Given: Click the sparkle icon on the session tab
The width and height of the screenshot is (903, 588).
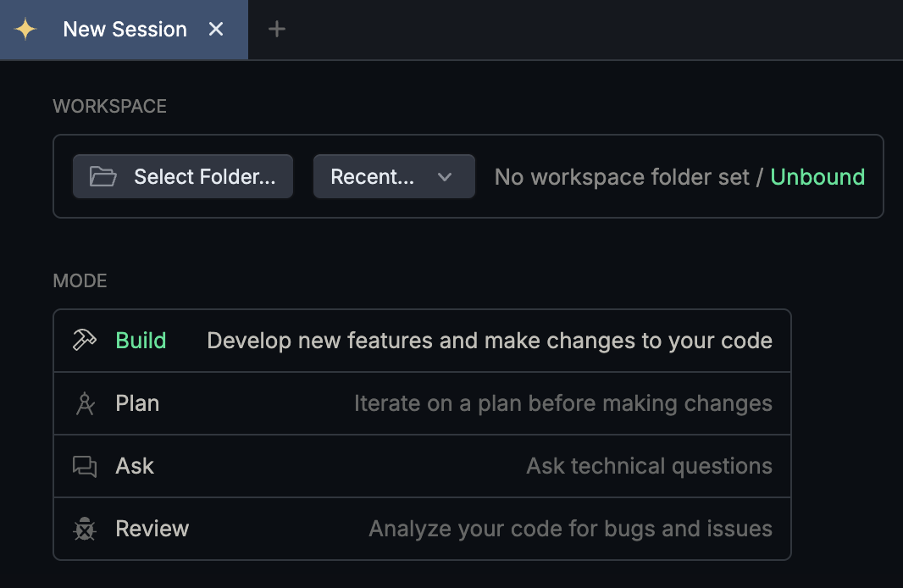Looking at the screenshot, I should click(x=26, y=30).
